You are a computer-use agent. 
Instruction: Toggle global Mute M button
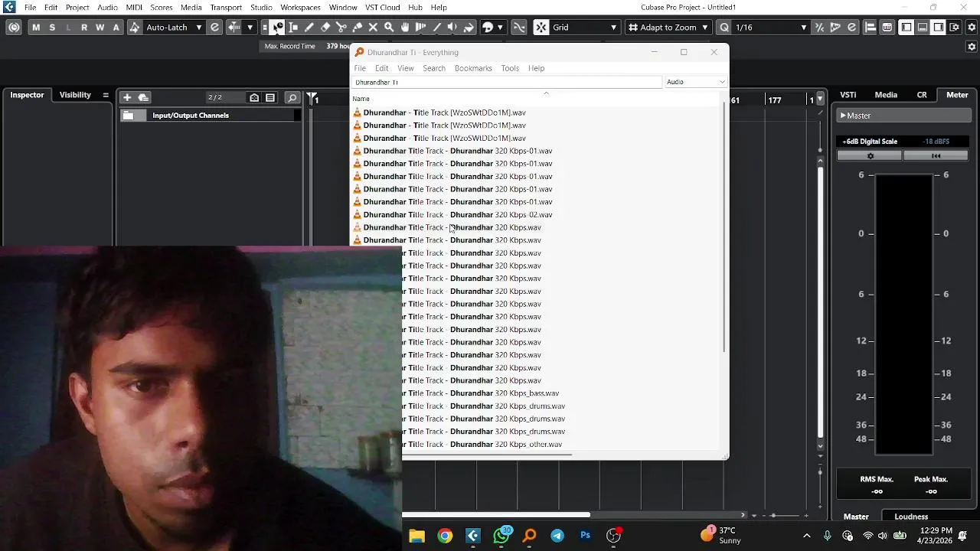[x=36, y=27]
